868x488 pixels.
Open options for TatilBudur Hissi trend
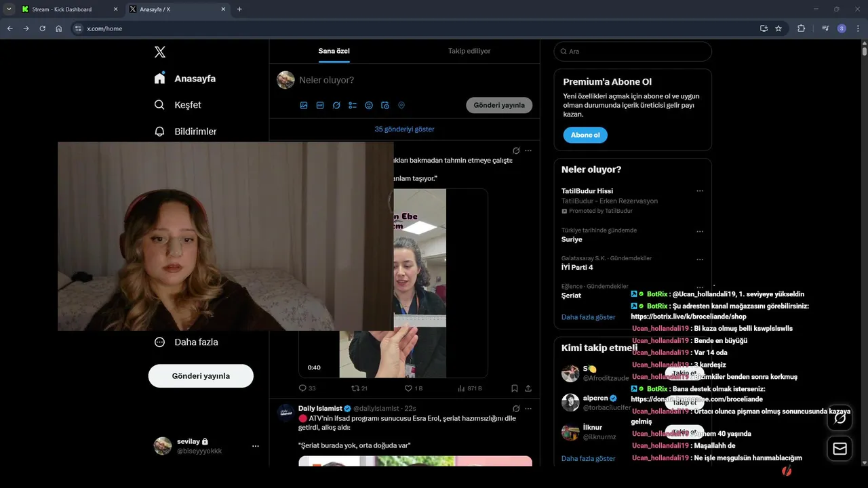[700, 191]
